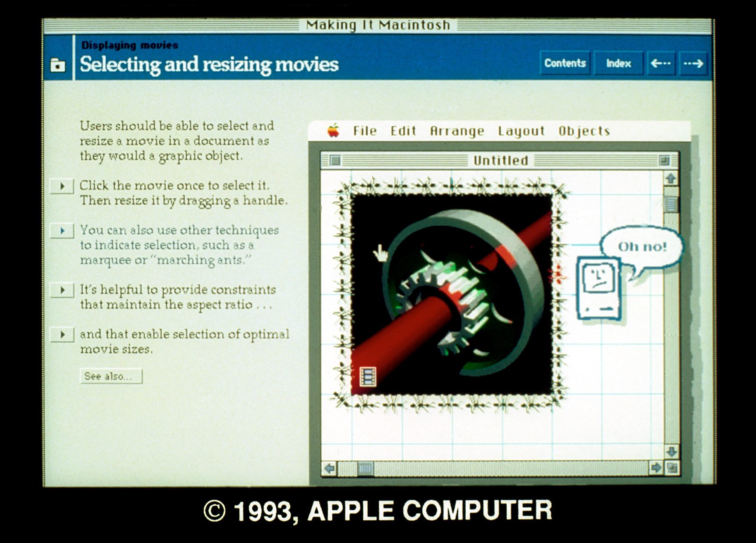Click the Untitled window's zoom box
756x543 pixels.
tap(664, 161)
